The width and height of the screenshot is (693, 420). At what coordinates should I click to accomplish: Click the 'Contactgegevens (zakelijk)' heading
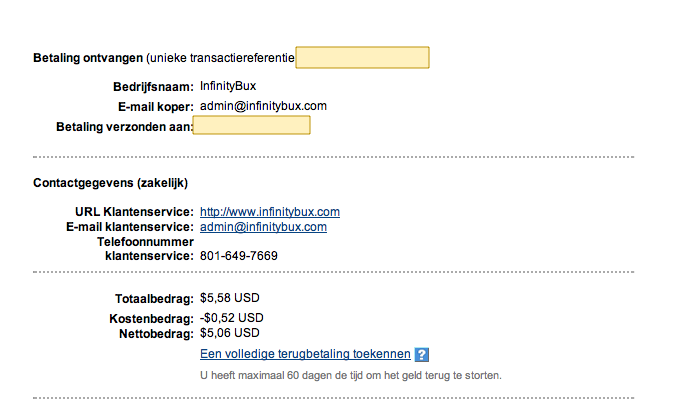[110, 183]
